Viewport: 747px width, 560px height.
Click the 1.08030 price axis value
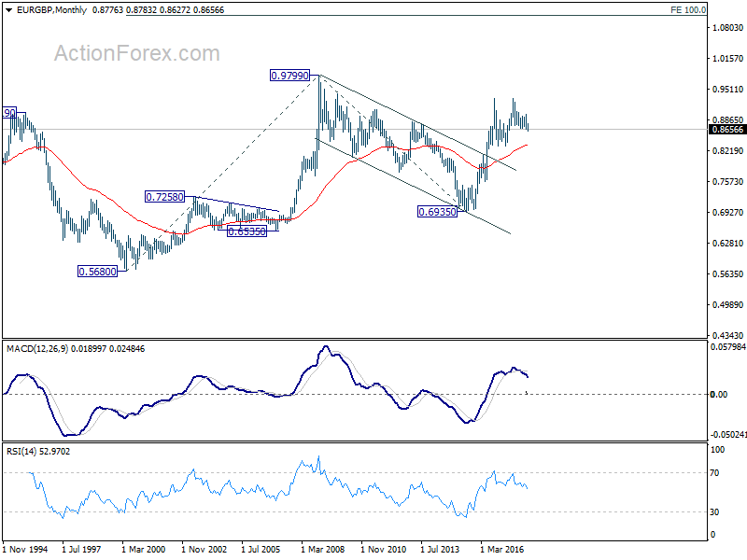pos(727,28)
